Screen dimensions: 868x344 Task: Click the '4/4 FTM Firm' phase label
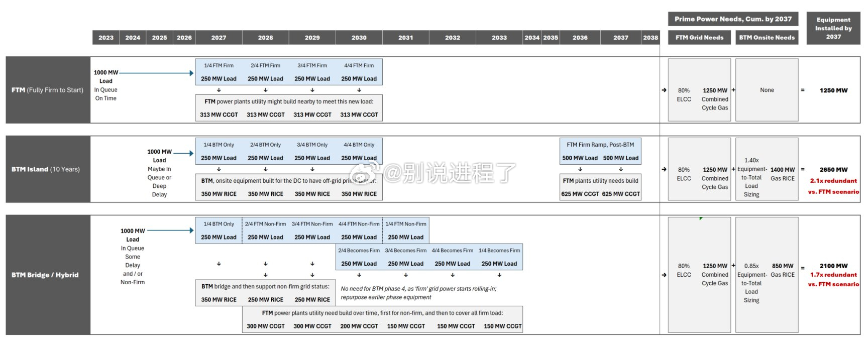[359, 65]
